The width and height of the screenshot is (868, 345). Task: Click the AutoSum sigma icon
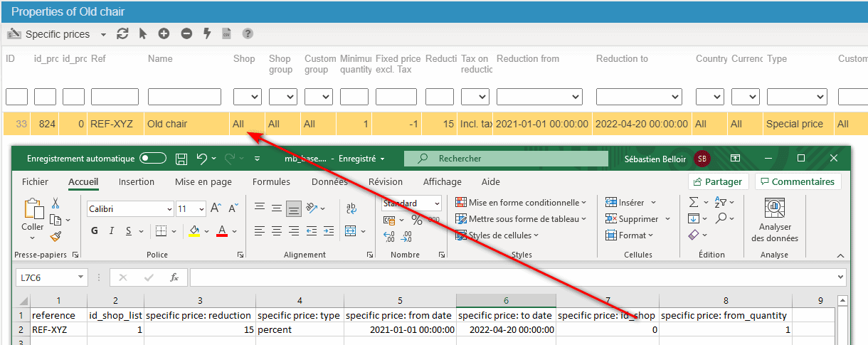pyautogui.click(x=694, y=203)
